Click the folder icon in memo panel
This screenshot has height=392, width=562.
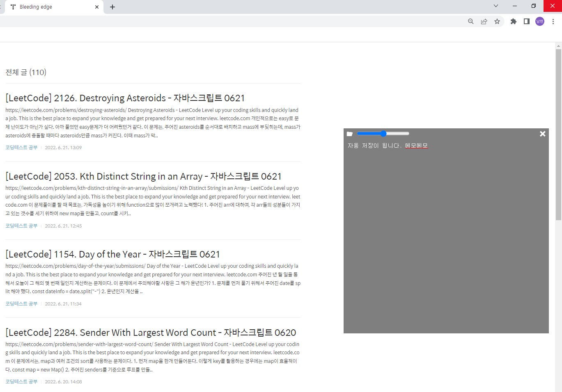coord(350,134)
